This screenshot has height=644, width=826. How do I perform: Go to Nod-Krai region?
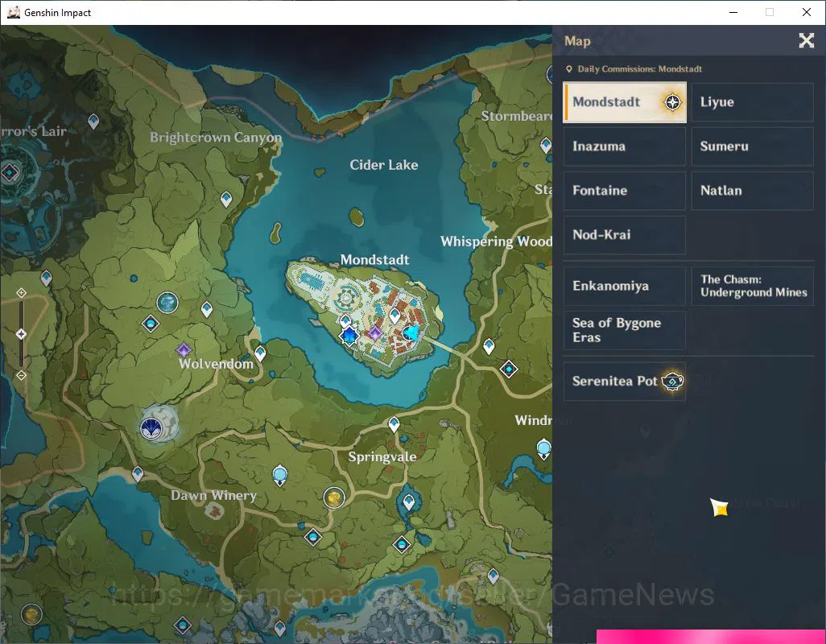point(625,235)
